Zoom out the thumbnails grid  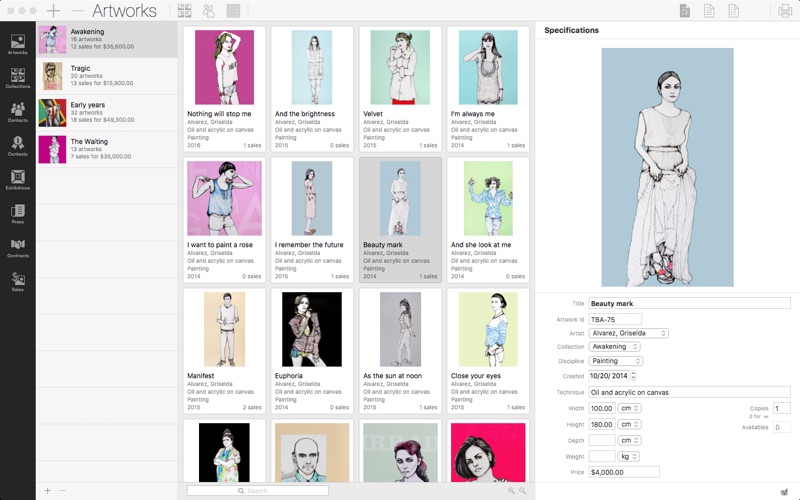click(x=522, y=491)
